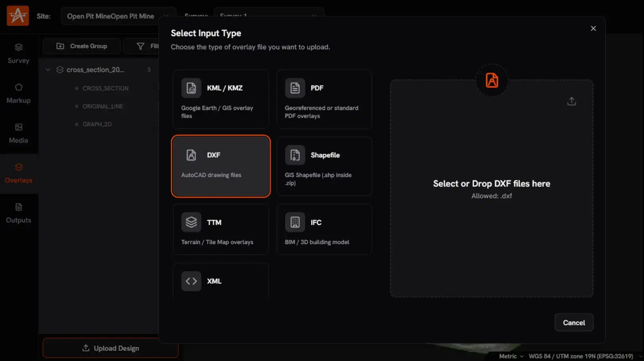The height and width of the screenshot is (361, 644).
Task: Close the Select Input Type dialog
Action: point(593,29)
